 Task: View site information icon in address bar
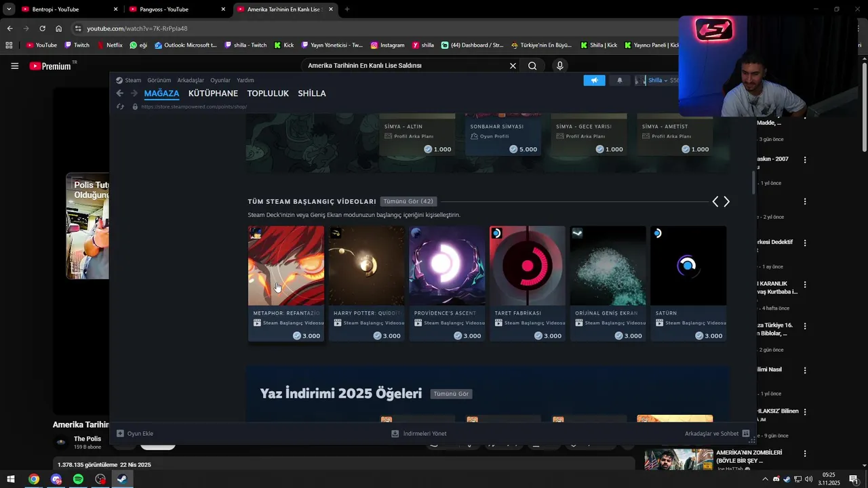(x=78, y=28)
